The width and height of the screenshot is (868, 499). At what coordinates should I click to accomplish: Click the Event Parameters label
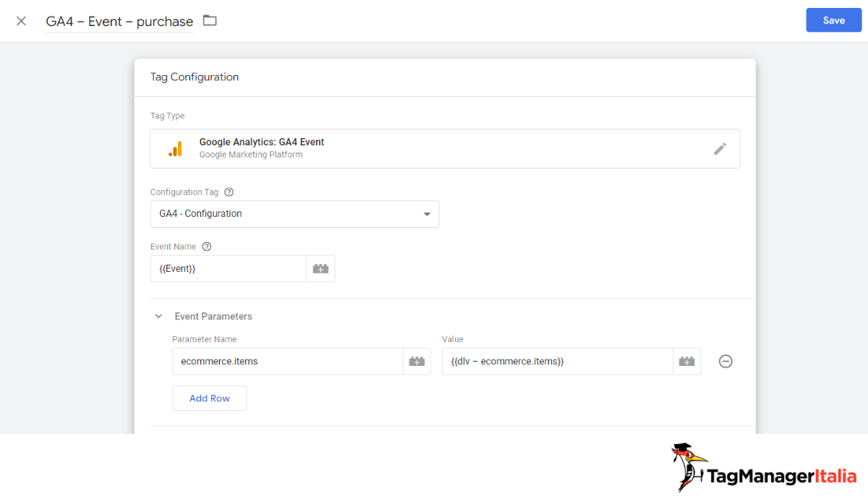click(x=213, y=316)
